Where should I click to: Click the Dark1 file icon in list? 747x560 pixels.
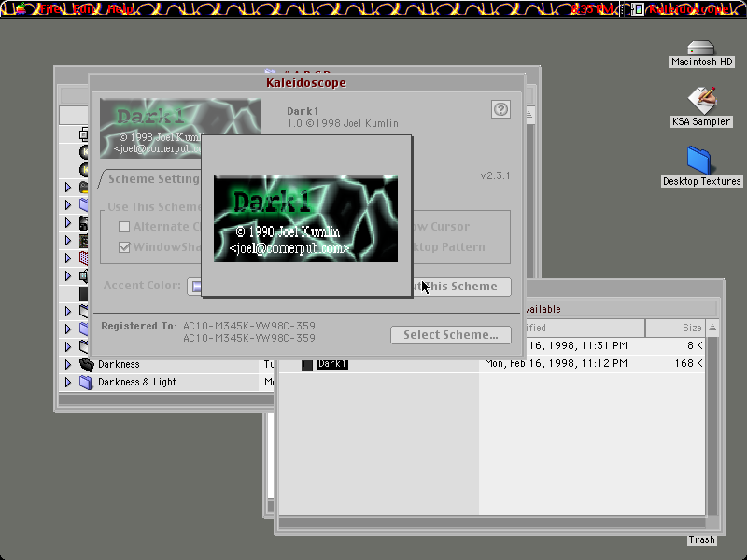click(307, 365)
